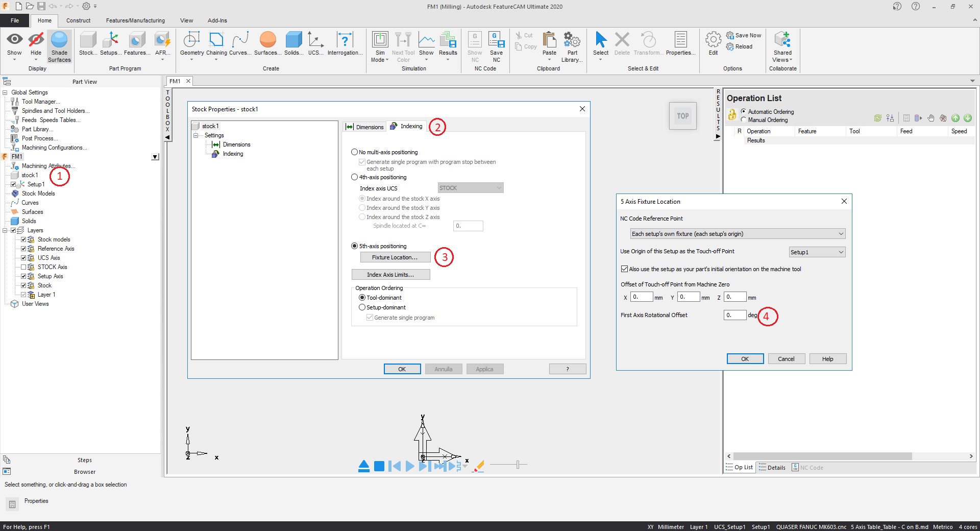This screenshot has width=980, height=531.
Task: Select 4th-axis positioning option
Action: click(354, 177)
